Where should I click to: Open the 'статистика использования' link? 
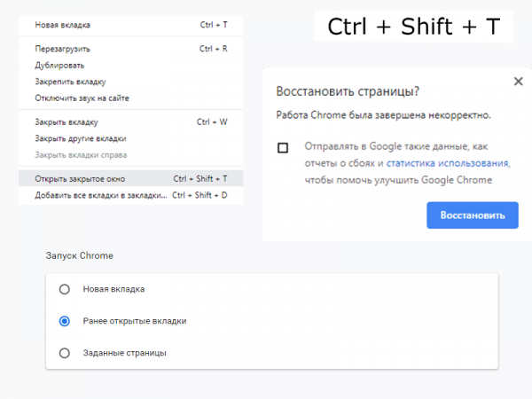(448, 163)
